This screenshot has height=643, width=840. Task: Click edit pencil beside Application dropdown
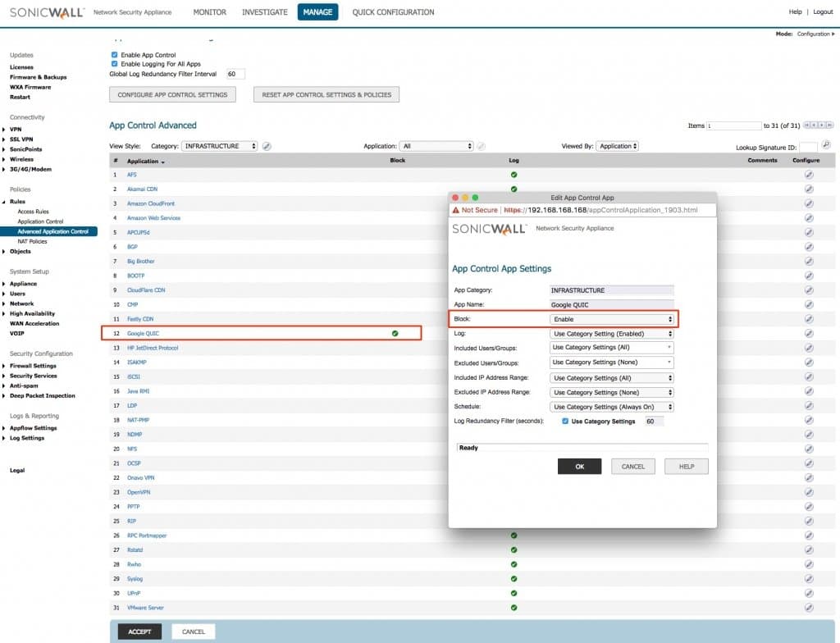pos(481,146)
